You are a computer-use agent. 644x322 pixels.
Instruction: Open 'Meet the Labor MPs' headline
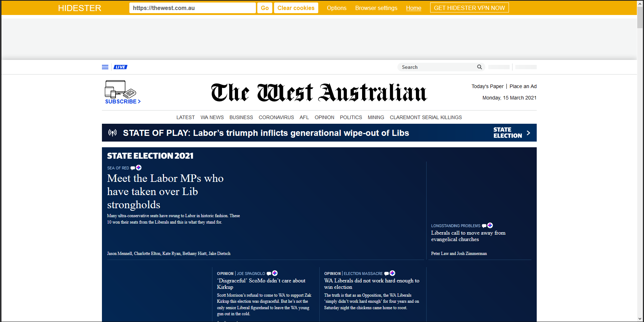pos(165,191)
